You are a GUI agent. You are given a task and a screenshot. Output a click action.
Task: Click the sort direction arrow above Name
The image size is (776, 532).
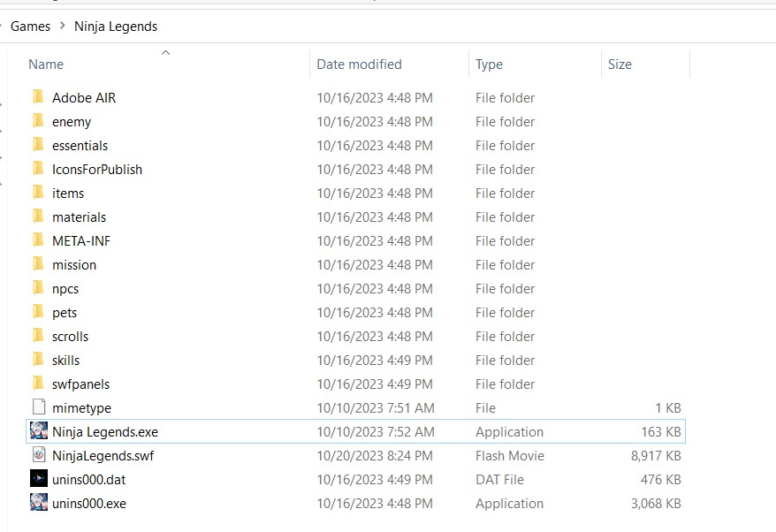point(166,52)
